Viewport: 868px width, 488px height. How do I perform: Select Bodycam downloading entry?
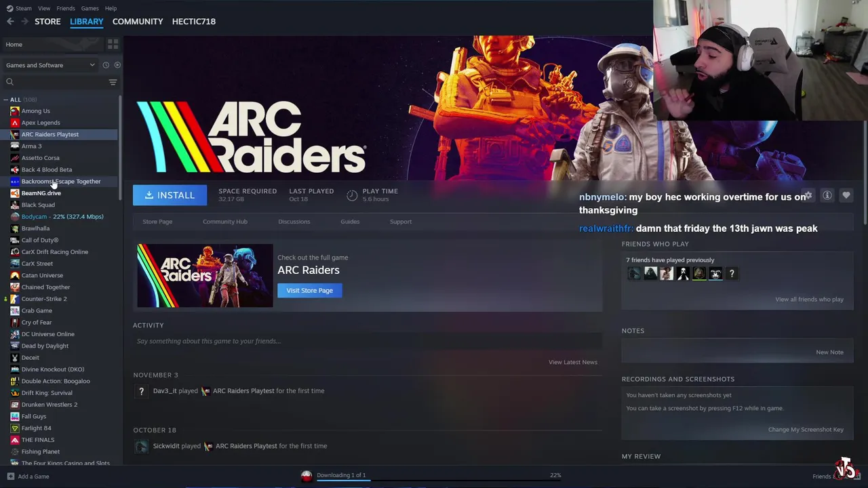click(62, 217)
